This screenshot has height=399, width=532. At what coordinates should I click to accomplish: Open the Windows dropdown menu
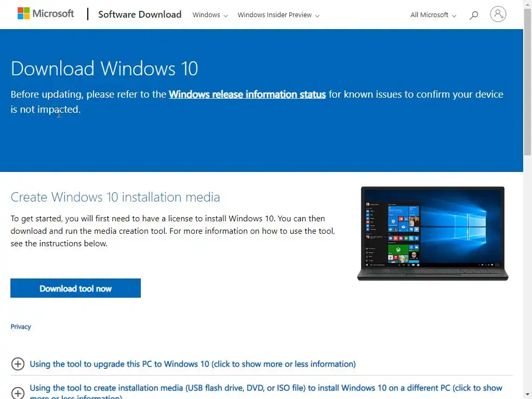[x=210, y=15]
